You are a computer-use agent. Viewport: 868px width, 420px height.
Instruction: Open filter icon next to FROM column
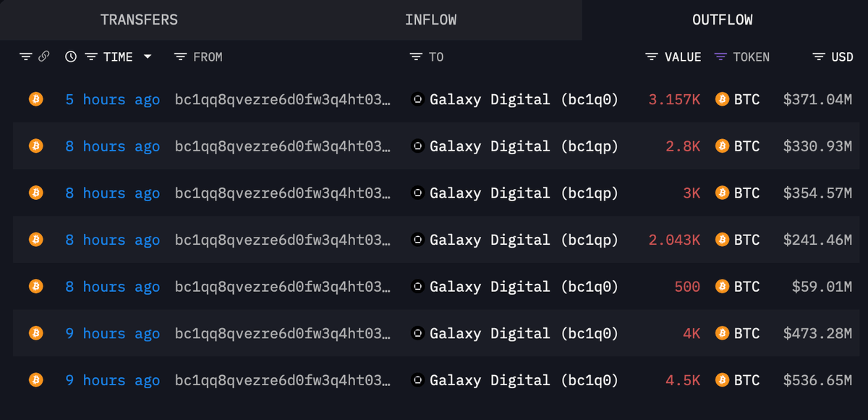point(181,56)
